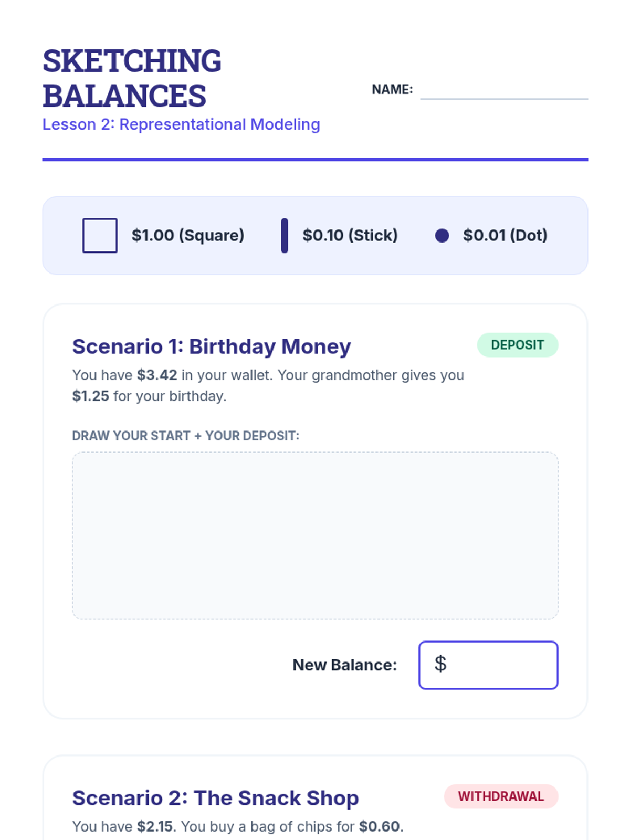This screenshot has width=630, height=840.
Task: Click the green DEPOSIT badge
Action: [518, 345]
